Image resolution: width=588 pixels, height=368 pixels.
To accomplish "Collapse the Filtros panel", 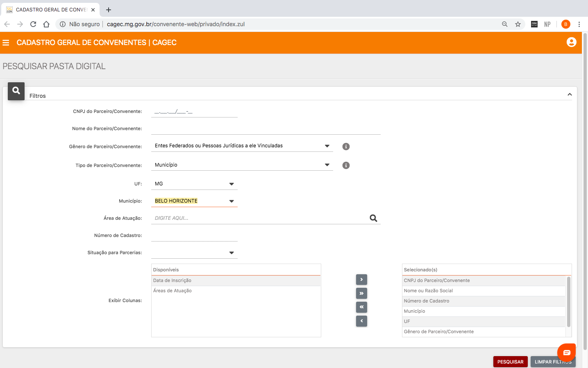I will [569, 95].
